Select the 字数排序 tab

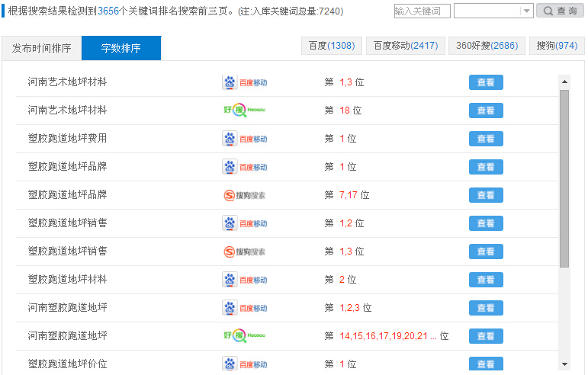pyautogui.click(x=121, y=48)
